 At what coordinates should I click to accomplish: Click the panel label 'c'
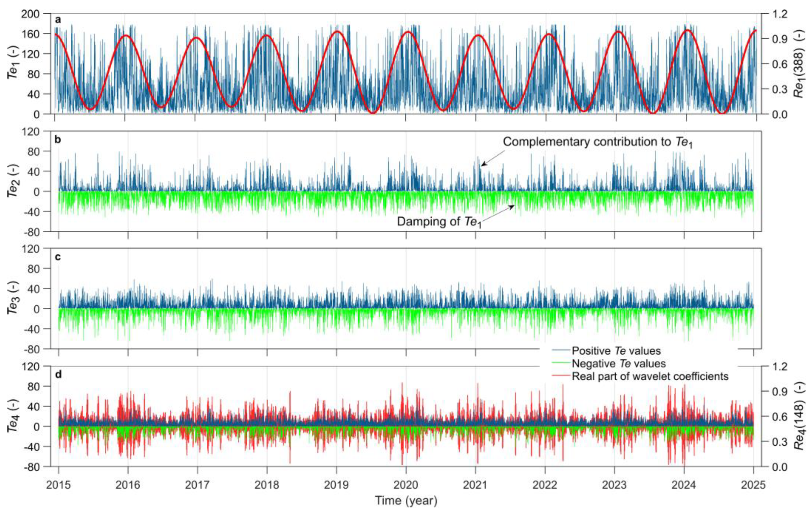[58, 258]
